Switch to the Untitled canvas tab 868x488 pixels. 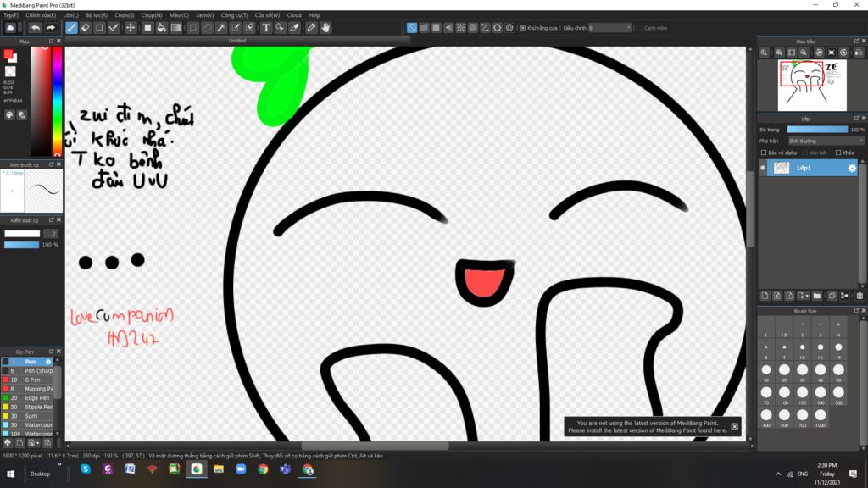tap(237, 41)
